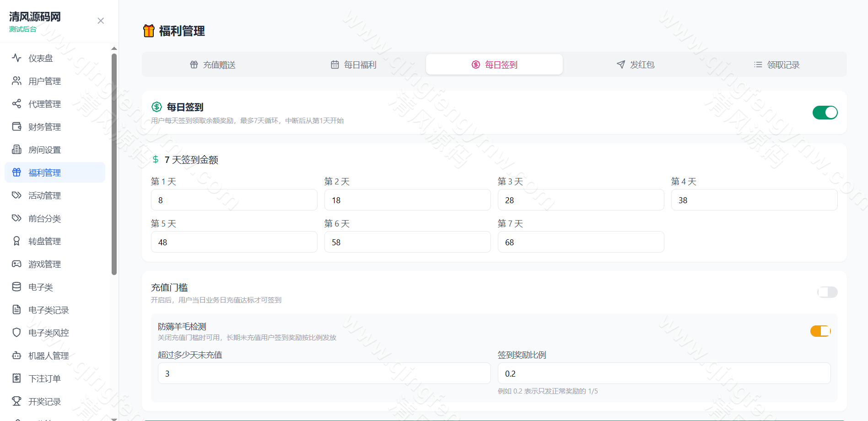Click the tag icon beside 活动管理
Screen dimensions: 868x421
(x=16, y=195)
